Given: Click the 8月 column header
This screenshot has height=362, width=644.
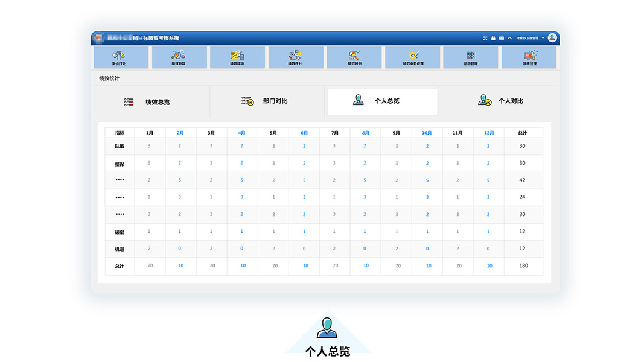Looking at the screenshot, I should [366, 133].
